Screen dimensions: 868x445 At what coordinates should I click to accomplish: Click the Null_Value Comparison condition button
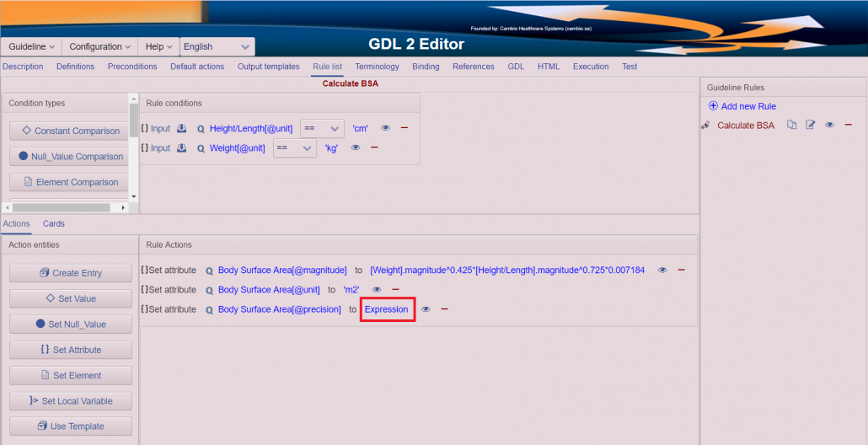click(x=71, y=157)
